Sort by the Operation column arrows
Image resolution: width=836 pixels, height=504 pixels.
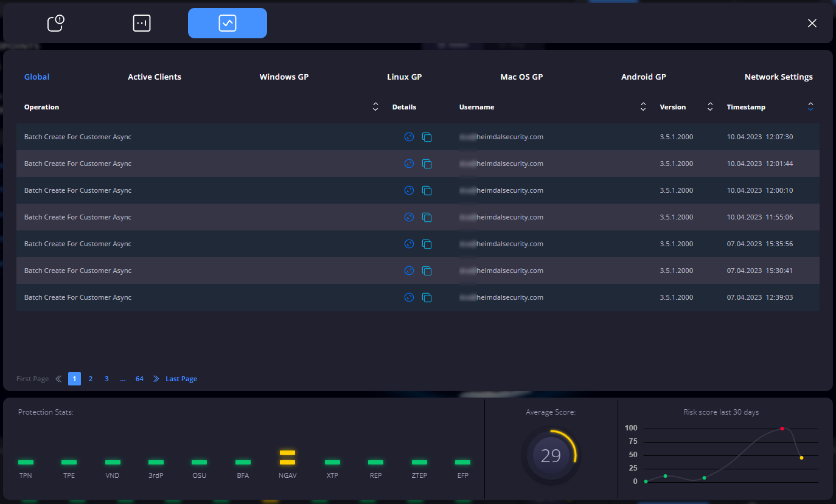[375, 107]
